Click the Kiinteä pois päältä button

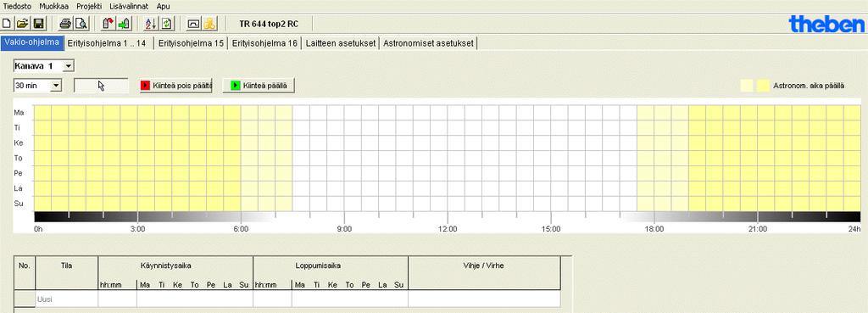(x=176, y=86)
